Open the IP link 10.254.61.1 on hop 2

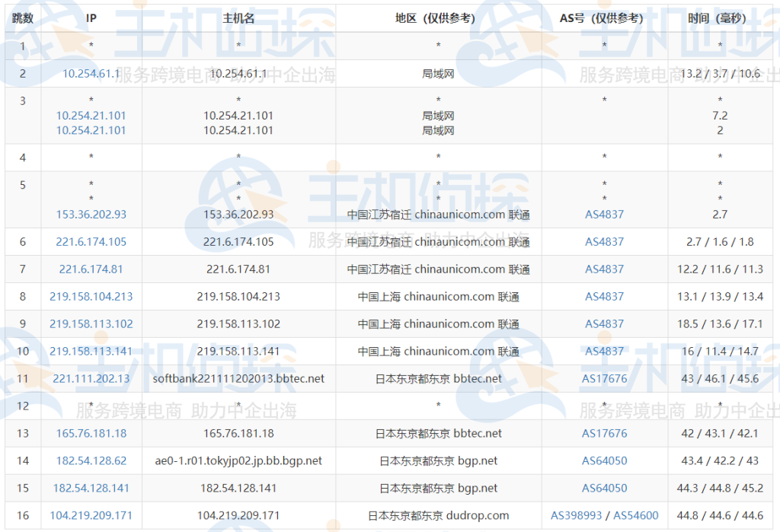point(91,74)
